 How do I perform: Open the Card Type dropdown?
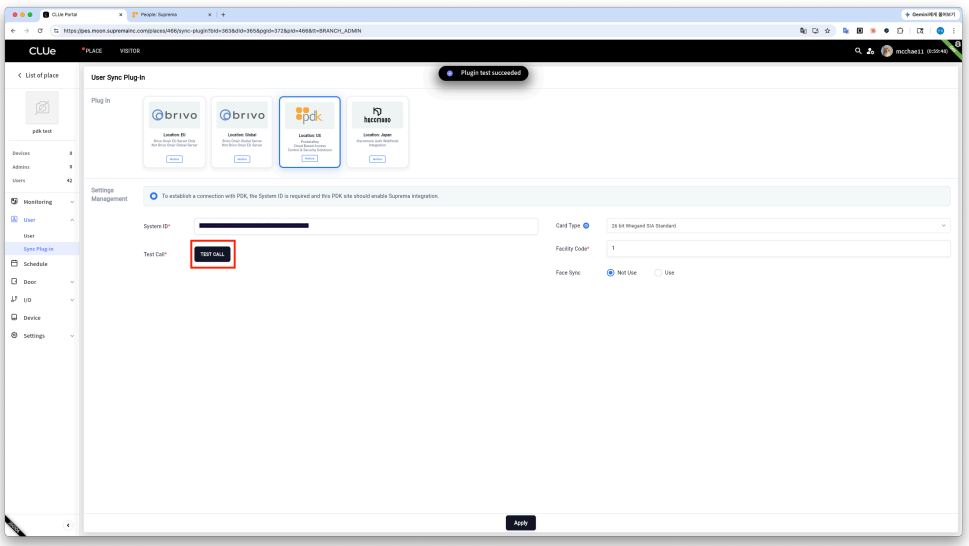pyautogui.click(x=778, y=226)
